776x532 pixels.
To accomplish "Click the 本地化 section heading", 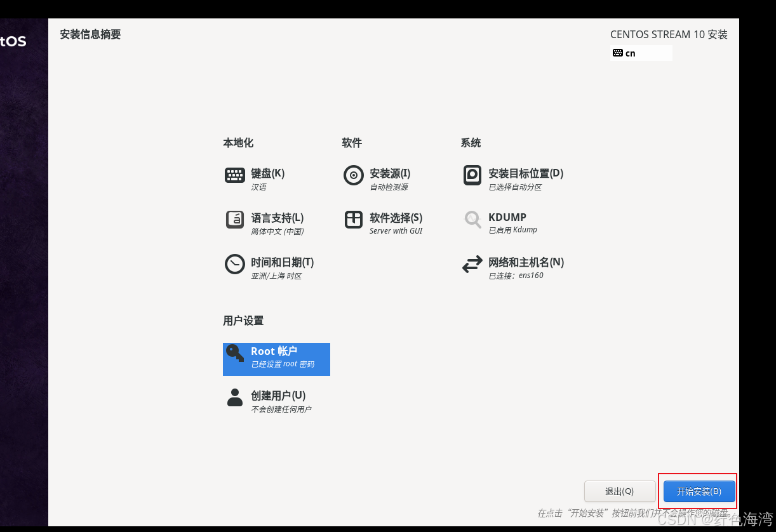I will pos(238,143).
